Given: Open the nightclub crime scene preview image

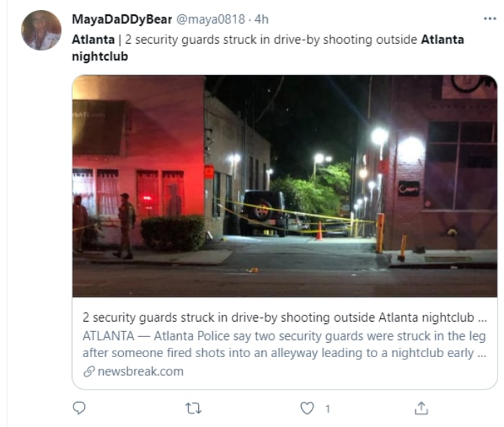Looking at the screenshot, I should pos(285,186).
